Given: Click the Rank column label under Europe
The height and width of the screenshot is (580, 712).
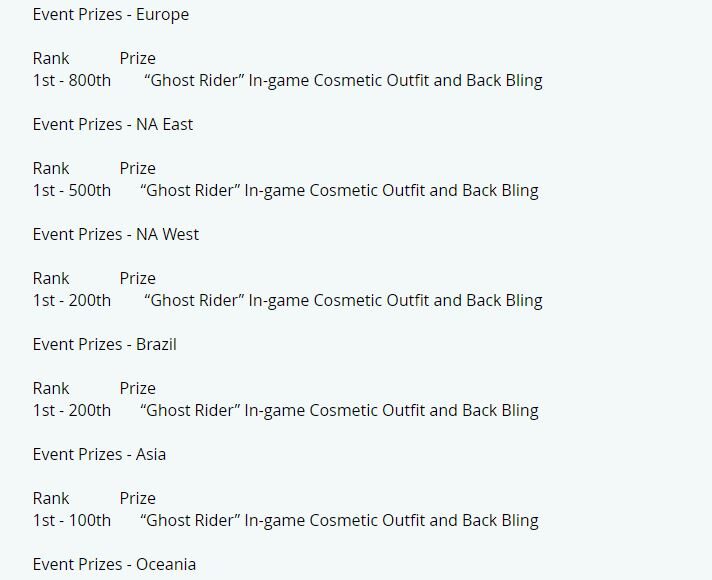Looking at the screenshot, I should click(x=51, y=58).
